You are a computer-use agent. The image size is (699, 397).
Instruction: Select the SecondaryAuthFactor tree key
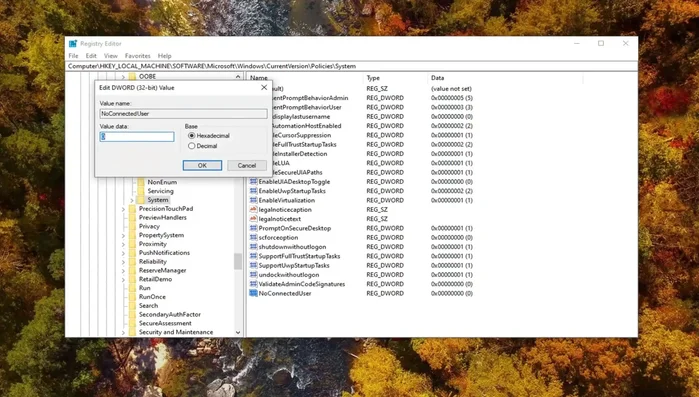coord(170,314)
